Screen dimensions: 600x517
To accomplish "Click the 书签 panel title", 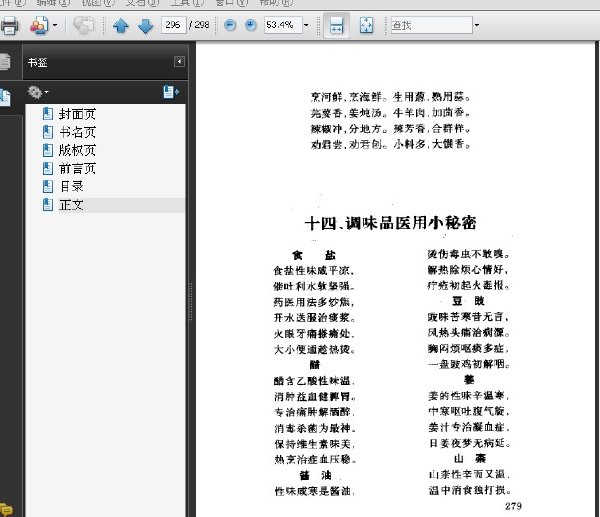I will pyautogui.click(x=38, y=62).
